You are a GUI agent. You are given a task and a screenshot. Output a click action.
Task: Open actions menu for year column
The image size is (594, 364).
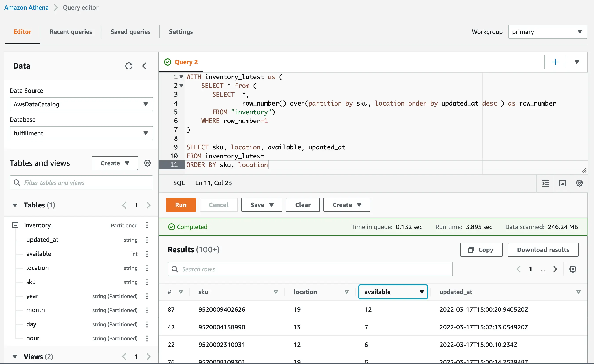click(147, 296)
